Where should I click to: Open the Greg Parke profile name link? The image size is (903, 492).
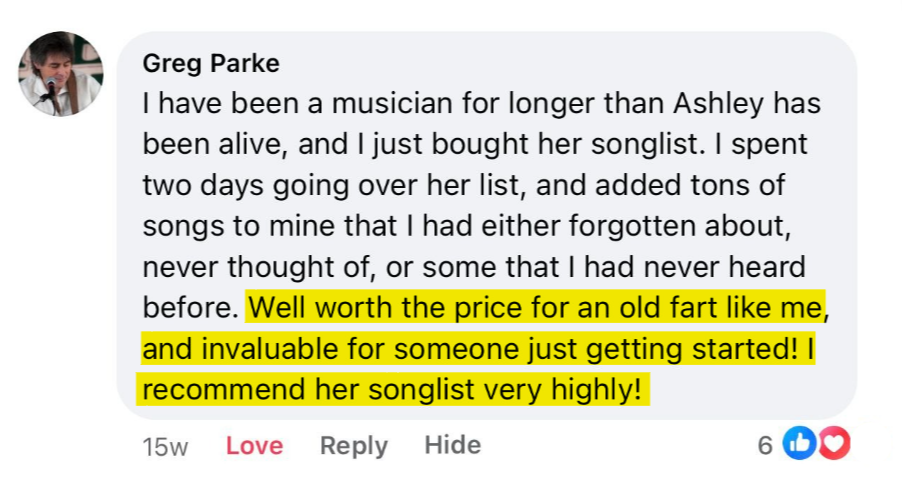click(x=211, y=64)
